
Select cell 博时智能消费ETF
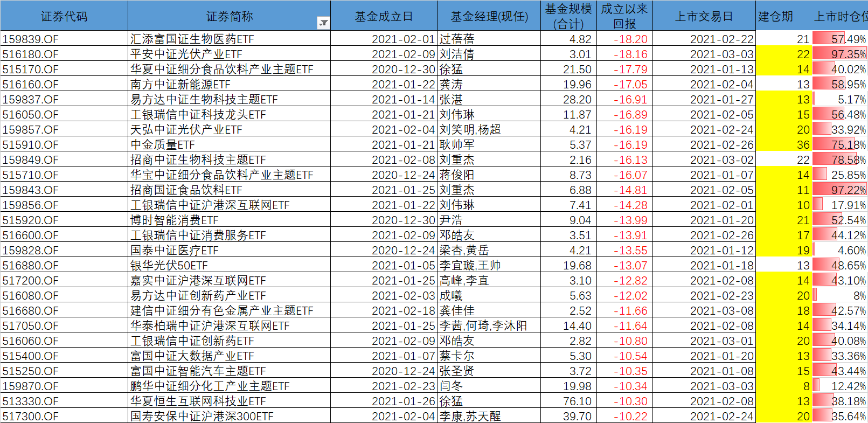point(229,220)
